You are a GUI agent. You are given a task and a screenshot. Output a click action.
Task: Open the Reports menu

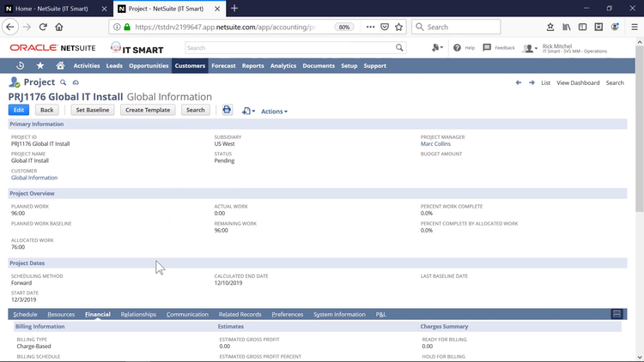252,66
